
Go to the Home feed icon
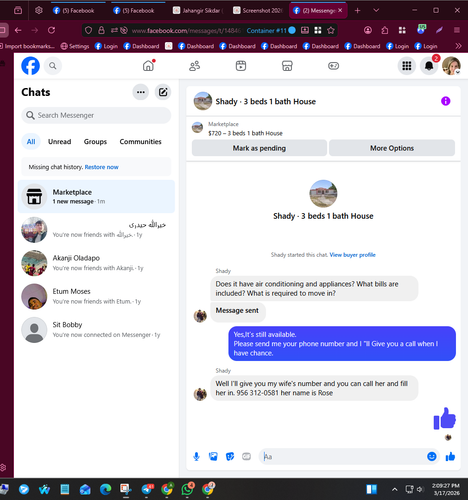pyautogui.click(x=148, y=66)
